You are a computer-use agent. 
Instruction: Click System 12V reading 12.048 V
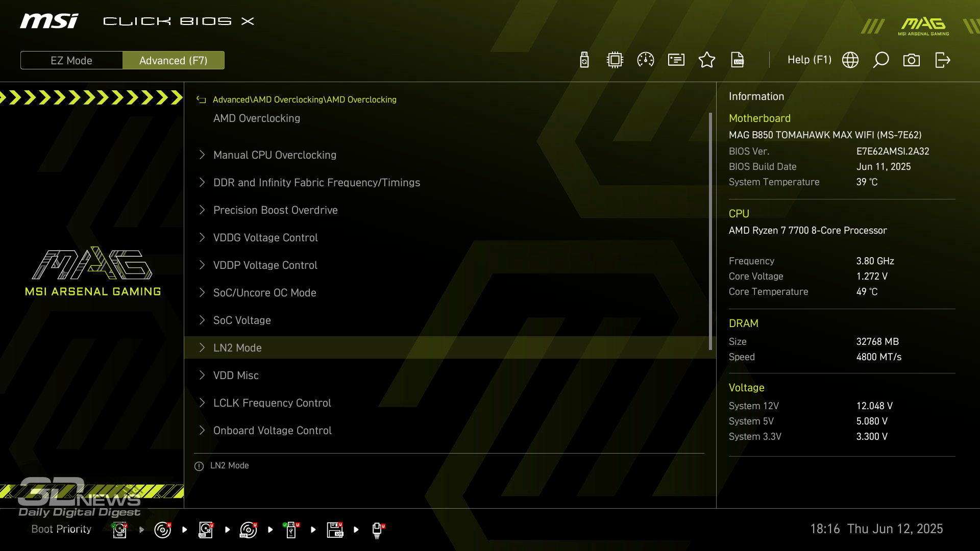tap(874, 406)
